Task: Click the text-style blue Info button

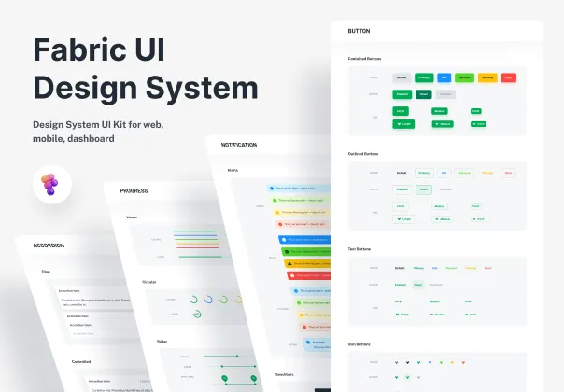Action: pyautogui.click(x=435, y=268)
